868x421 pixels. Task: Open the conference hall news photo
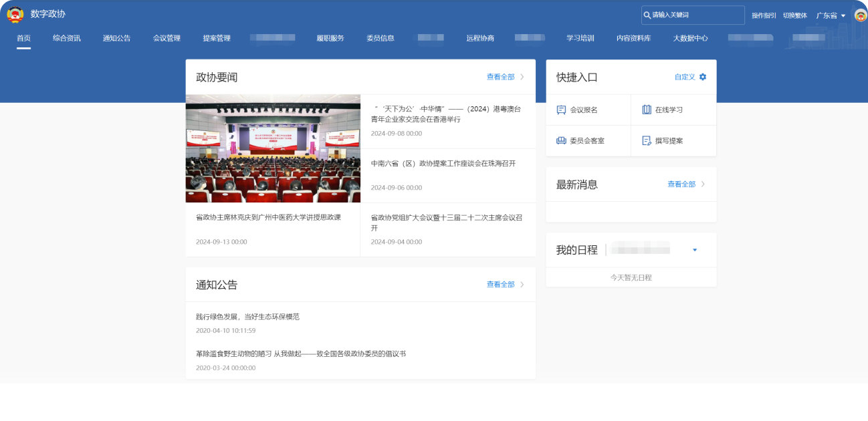click(x=273, y=148)
